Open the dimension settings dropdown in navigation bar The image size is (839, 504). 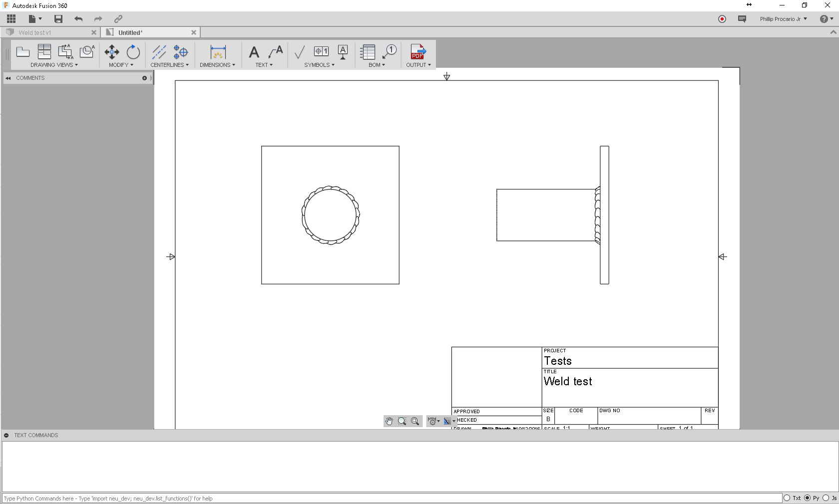coord(434,421)
